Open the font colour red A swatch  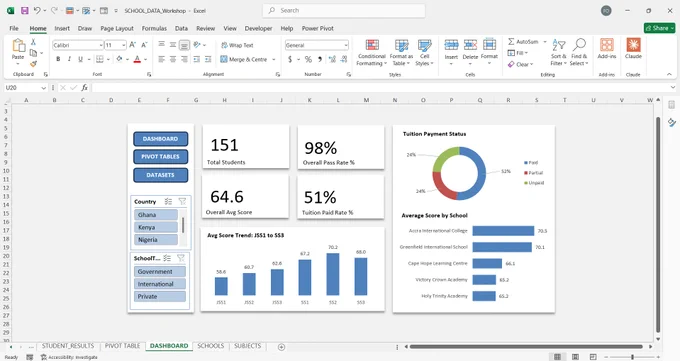[x=137, y=59]
